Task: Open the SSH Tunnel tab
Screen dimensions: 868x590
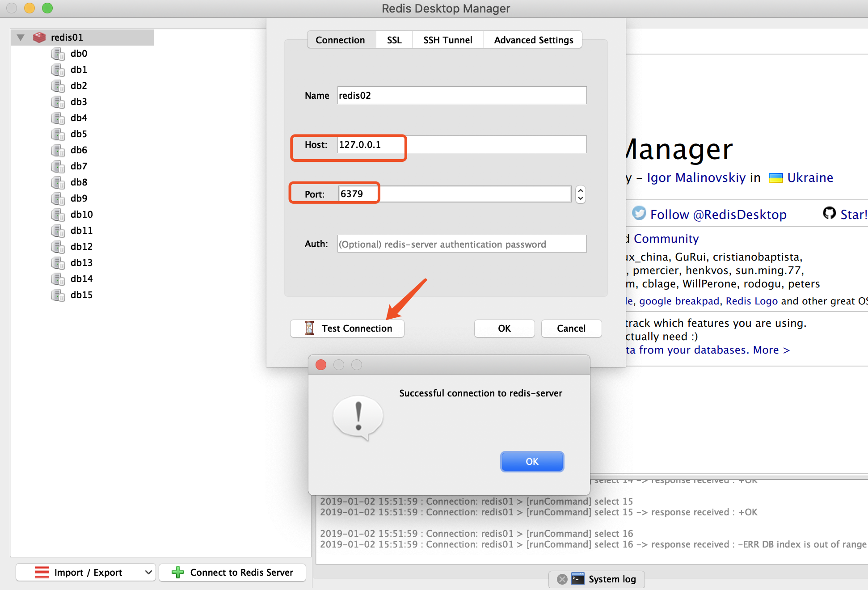Action: tap(447, 40)
